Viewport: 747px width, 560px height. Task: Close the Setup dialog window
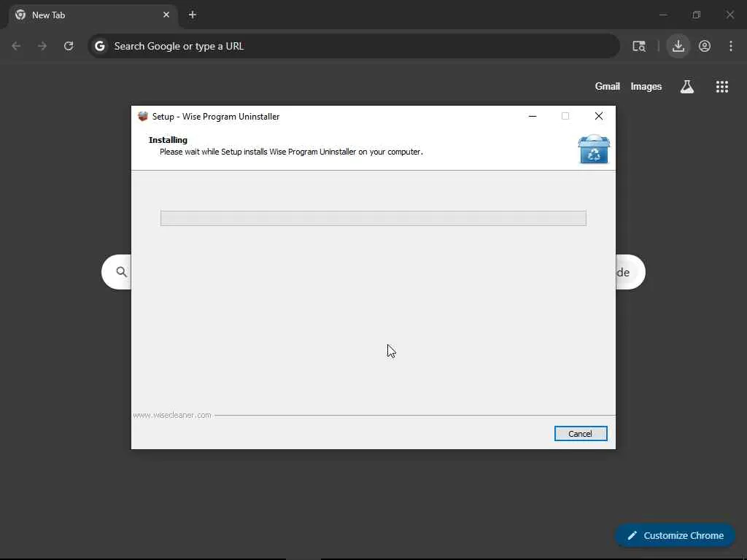(598, 116)
